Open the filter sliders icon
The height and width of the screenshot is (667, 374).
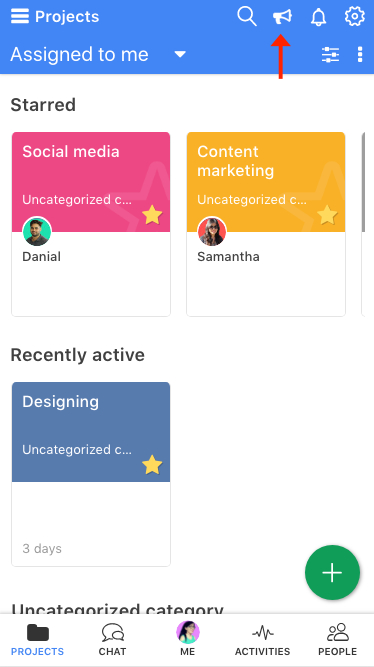point(330,54)
